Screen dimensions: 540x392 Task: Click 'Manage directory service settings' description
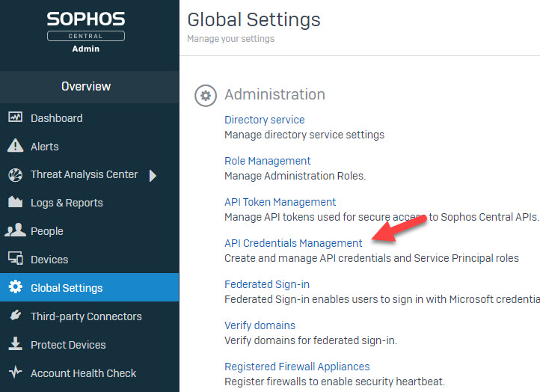pos(304,135)
